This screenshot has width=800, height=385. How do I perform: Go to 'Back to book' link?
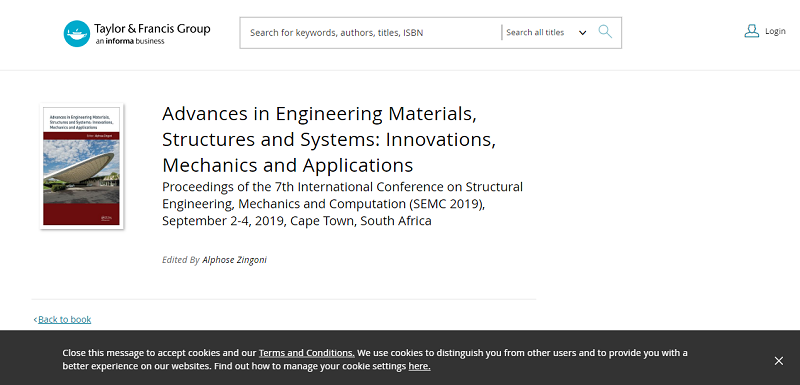[x=64, y=320]
